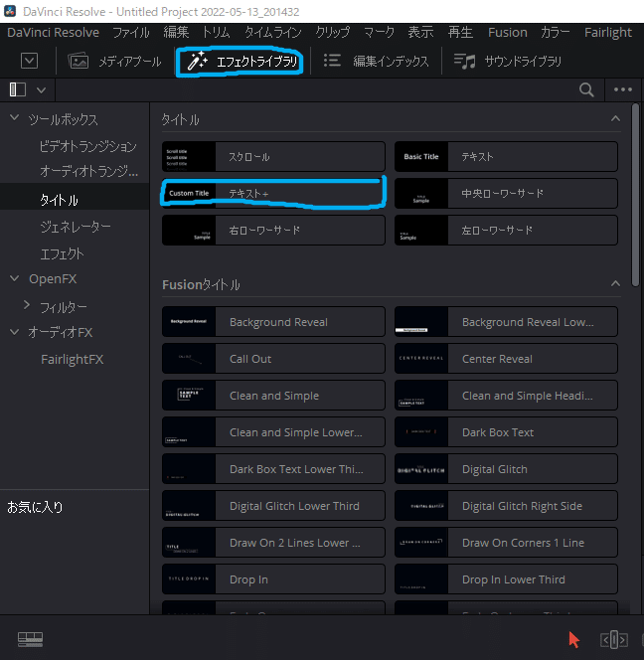Open the workspace layout dropdown icon

[29, 61]
